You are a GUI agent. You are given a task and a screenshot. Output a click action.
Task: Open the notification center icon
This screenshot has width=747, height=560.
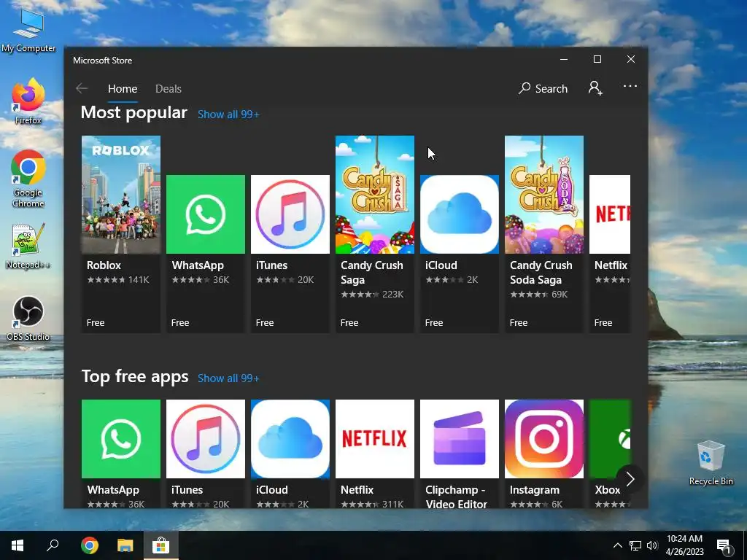(724, 545)
